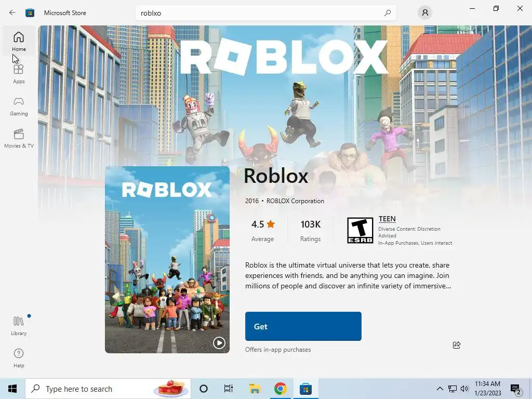Open Google Chrome from the taskbar

pyautogui.click(x=280, y=389)
